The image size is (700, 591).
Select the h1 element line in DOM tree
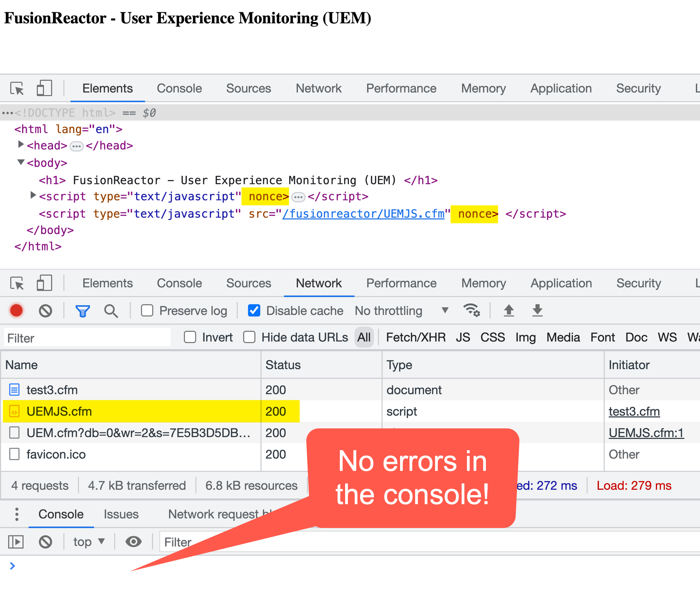pyautogui.click(x=238, y=180)
